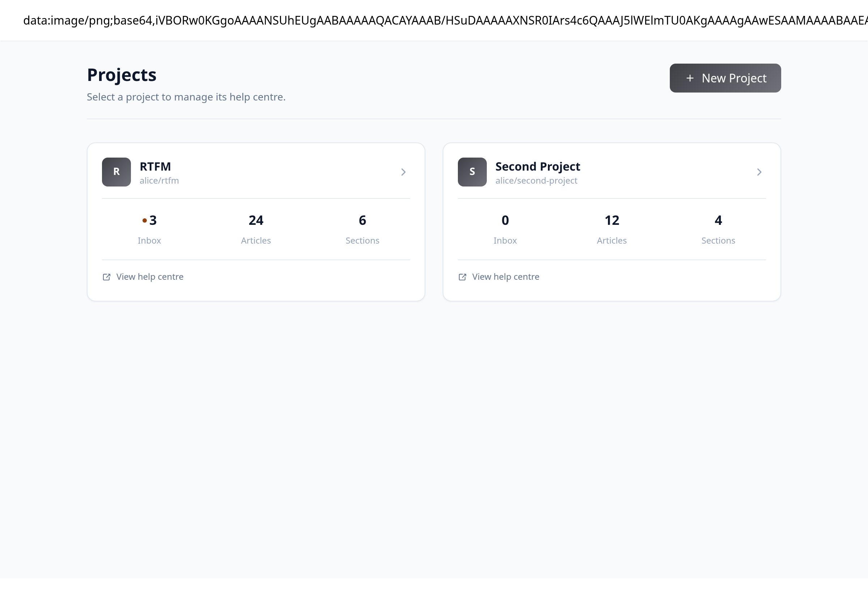The width and height of the screenshot is (868, 613).
Task: Click the Articles label in RTFM card
Action: (256, 241)
